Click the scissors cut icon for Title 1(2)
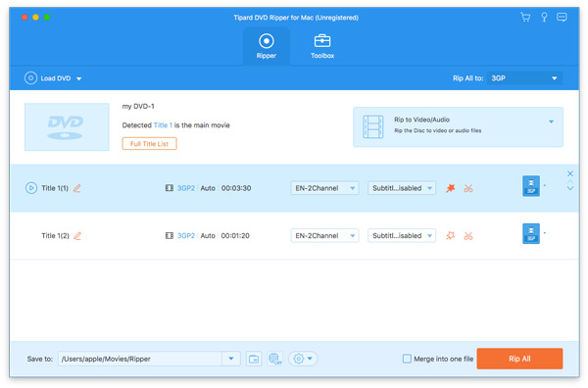 point(468,236)
